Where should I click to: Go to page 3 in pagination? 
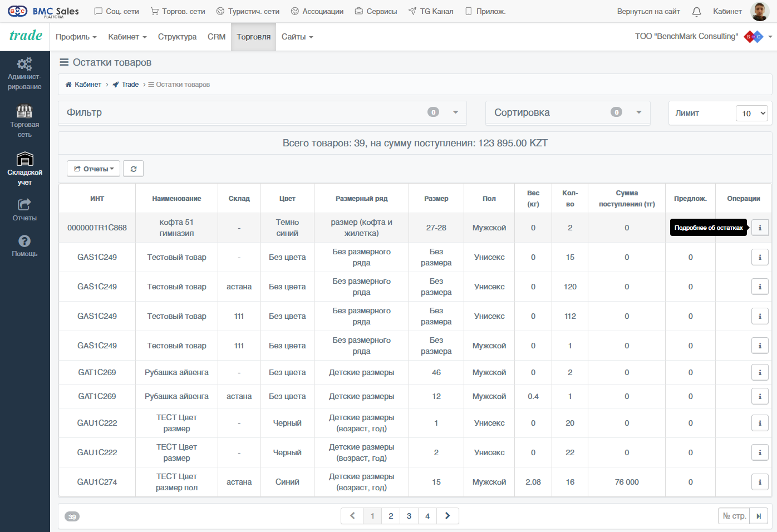409,516
